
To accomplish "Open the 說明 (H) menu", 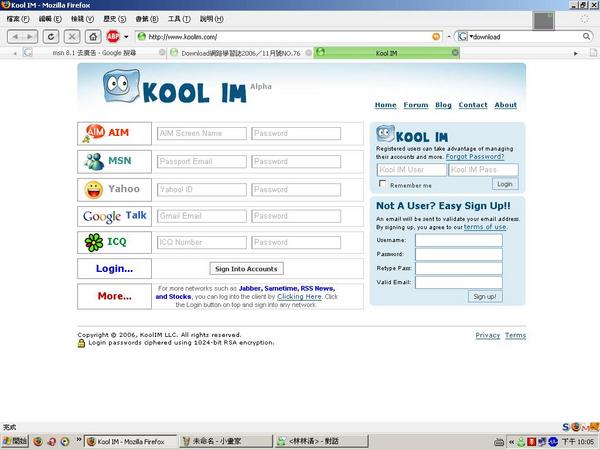I will pyautogui.click(x=212, y=19).
